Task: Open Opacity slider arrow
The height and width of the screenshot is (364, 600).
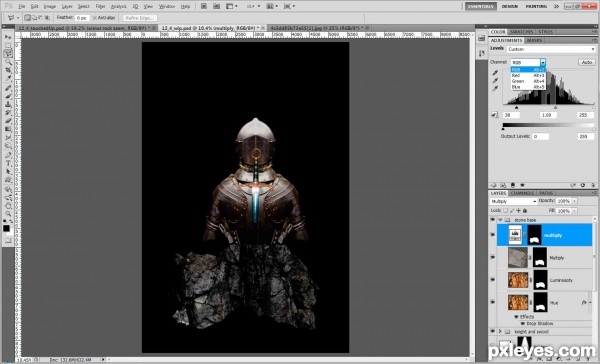Action: tap(574, 201)
